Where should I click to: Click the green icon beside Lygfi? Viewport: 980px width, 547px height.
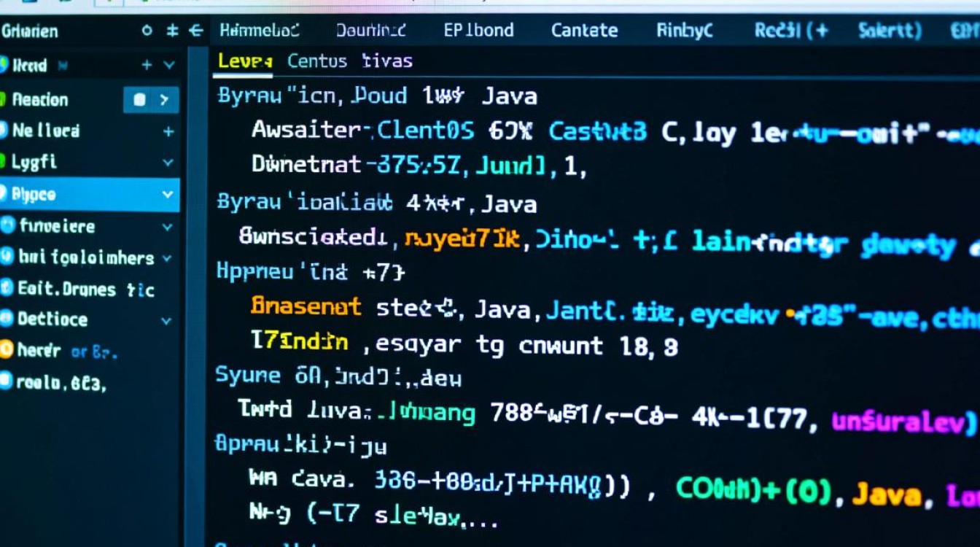(4, 161)
